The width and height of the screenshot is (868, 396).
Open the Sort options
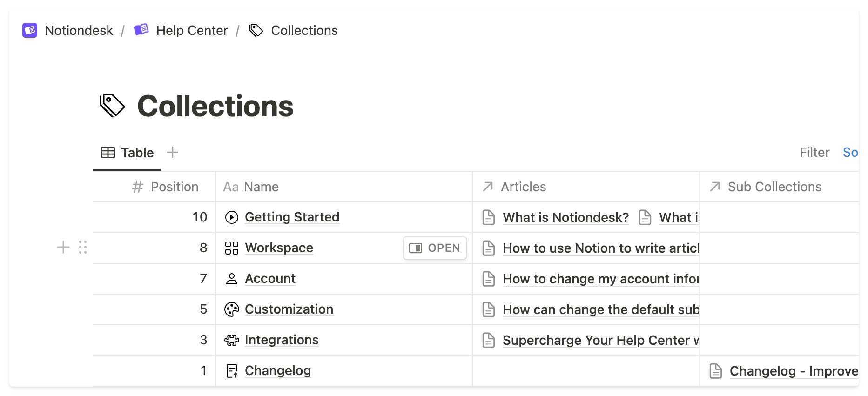[x=850, y=153]
